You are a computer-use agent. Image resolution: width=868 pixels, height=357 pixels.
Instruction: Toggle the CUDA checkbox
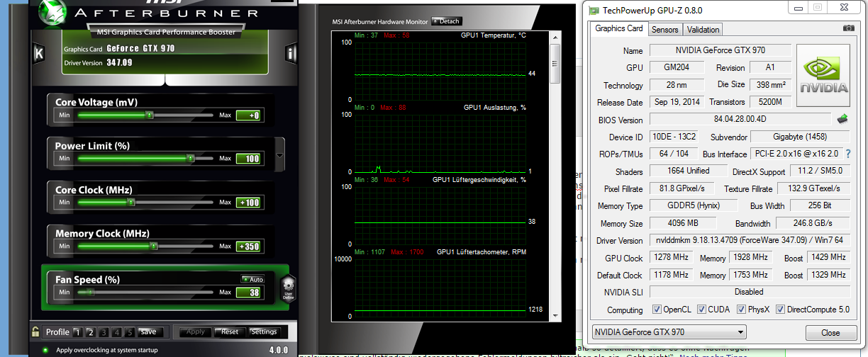pos(702,310)
